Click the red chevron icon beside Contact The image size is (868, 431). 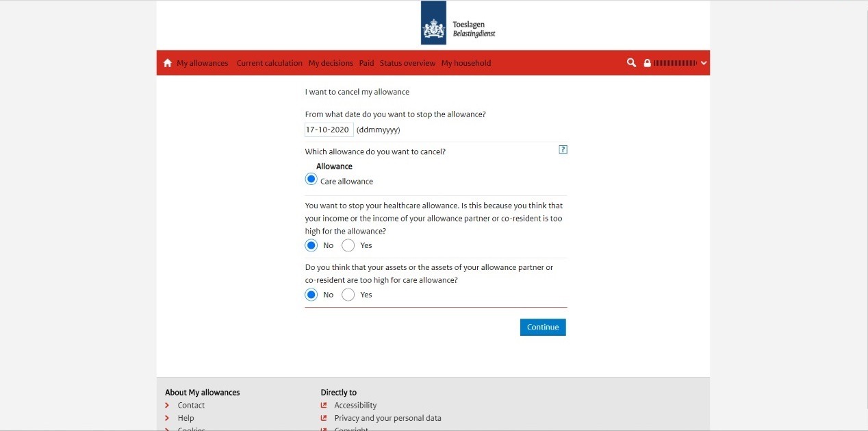[168, 405]
